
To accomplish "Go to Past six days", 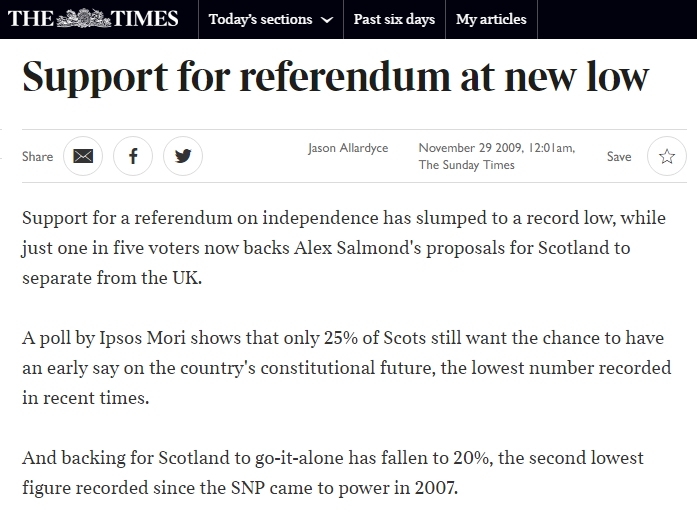I will pos(393,19).
